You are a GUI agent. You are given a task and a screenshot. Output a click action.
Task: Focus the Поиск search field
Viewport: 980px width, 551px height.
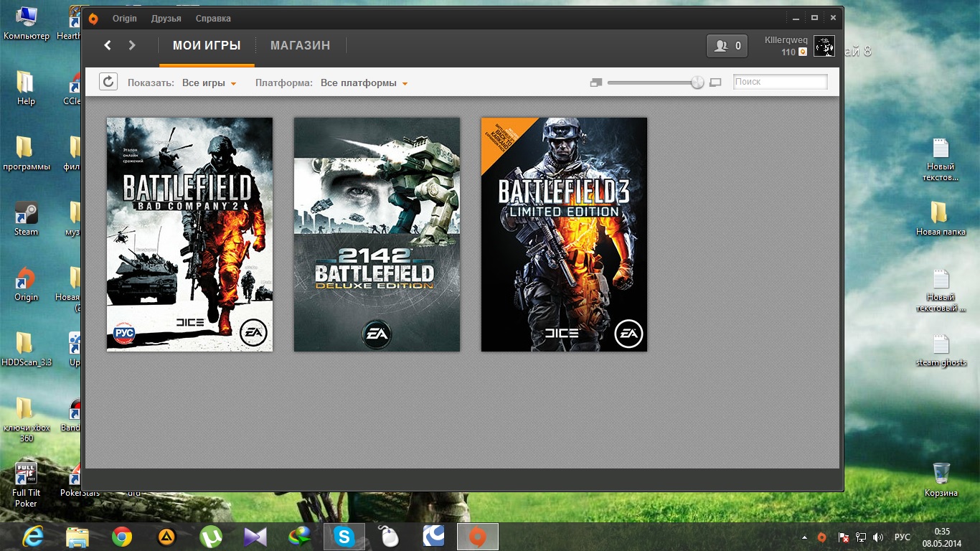[x=781, y=82]
